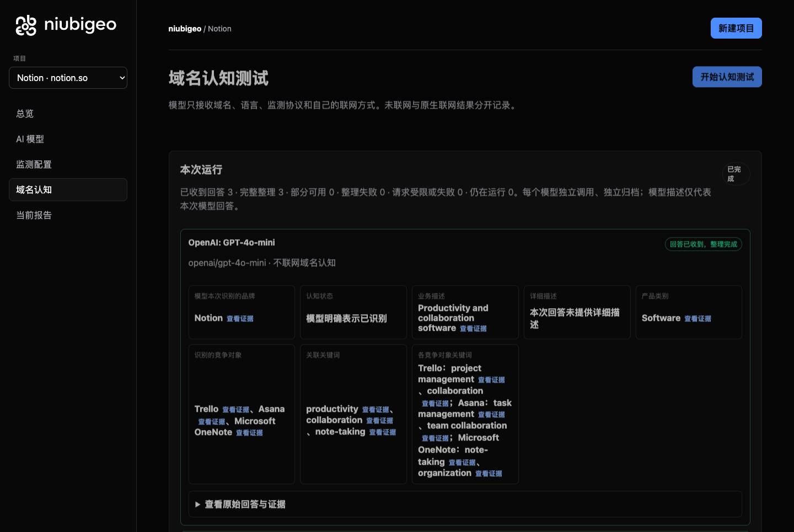Screen dimensions: 794x532
Task: Click the text 本次回答未提供详细描述
Action: pyautogui.click(x=575, y=319)
